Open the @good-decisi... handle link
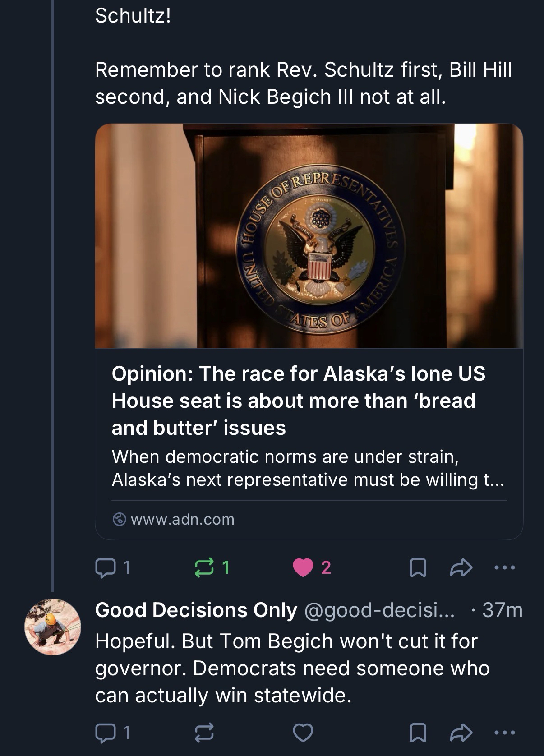Screen dimensions: 544x756 (380, 610)
